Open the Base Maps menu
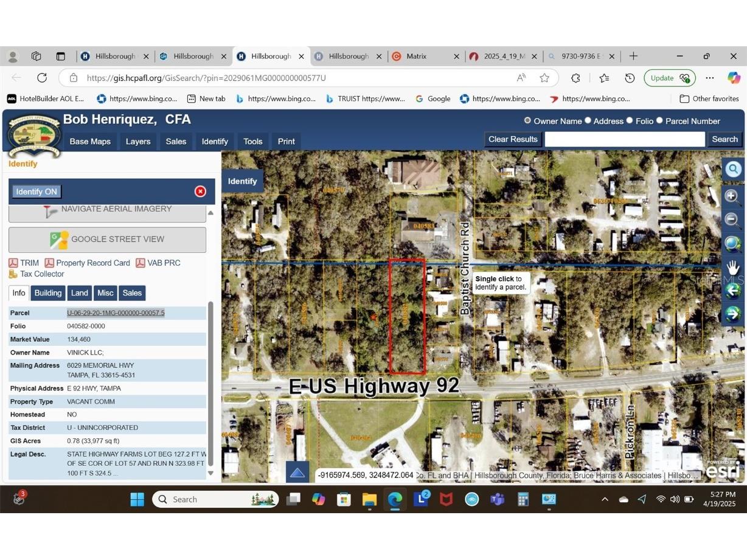This screenshot has height=560, width=747. pyautogui.click(x=90, y=142)
